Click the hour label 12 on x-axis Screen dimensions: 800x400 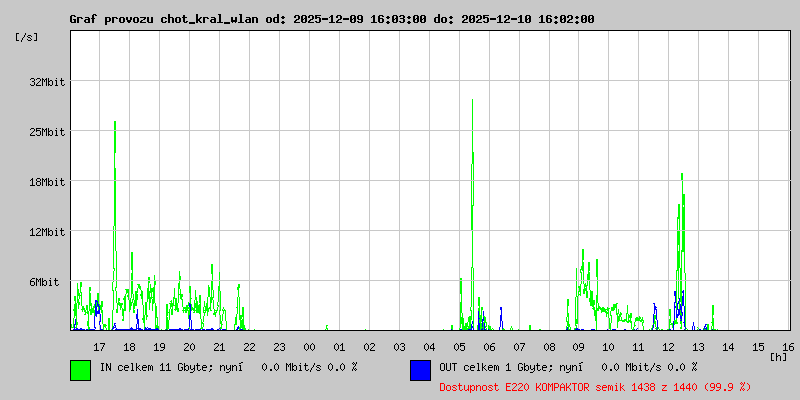[669, 347]
